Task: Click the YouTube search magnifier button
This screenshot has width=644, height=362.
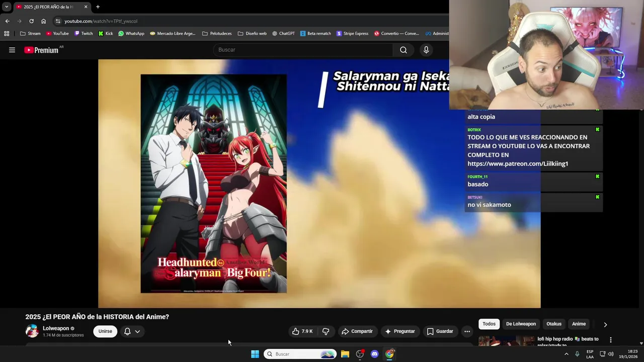Action: [x=404, y=50]
